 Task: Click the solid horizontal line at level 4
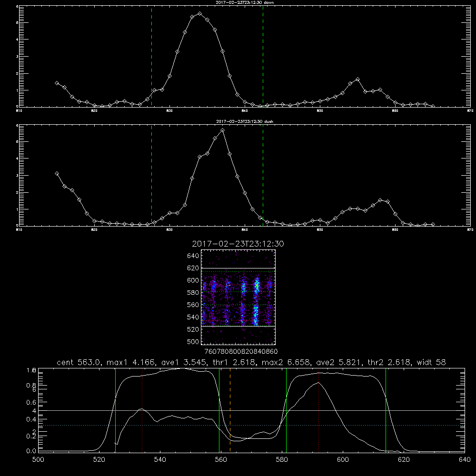pos(251,410)
